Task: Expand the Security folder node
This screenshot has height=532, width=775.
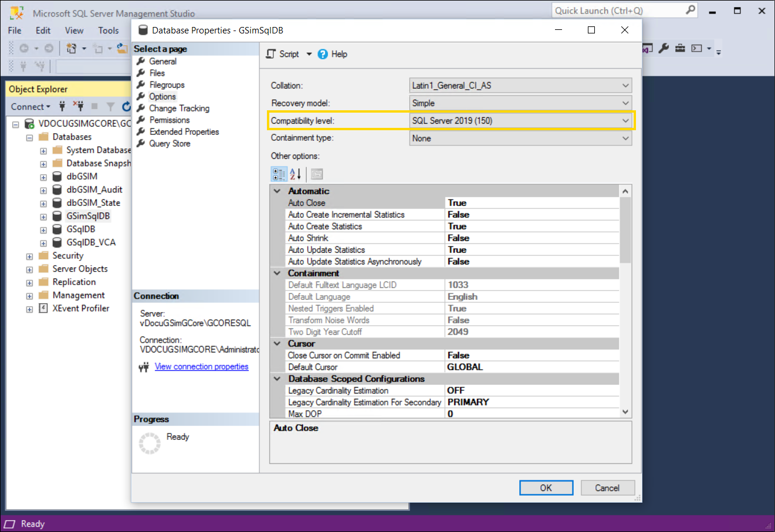Action: click(x=29, y=256)
